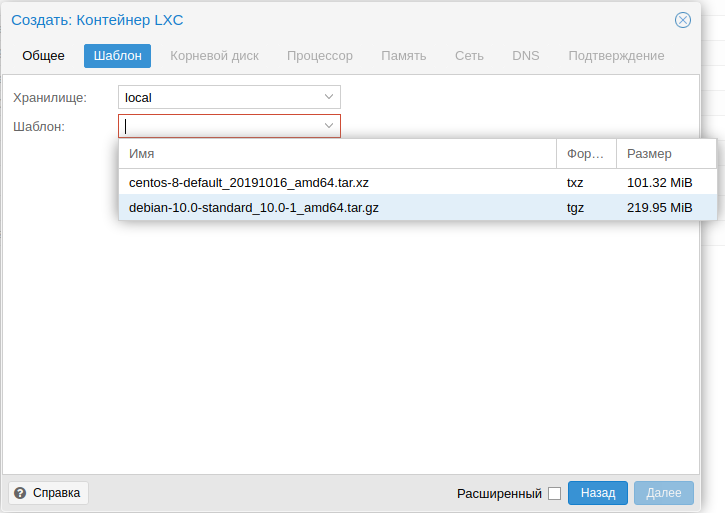This screenshot has height=513, width=725.
Task: Switch to the Сеть tab
Action: click(469, 56)
